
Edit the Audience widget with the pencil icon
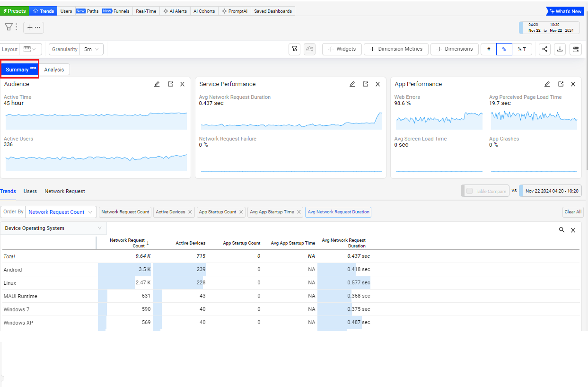tap(157, 84)
